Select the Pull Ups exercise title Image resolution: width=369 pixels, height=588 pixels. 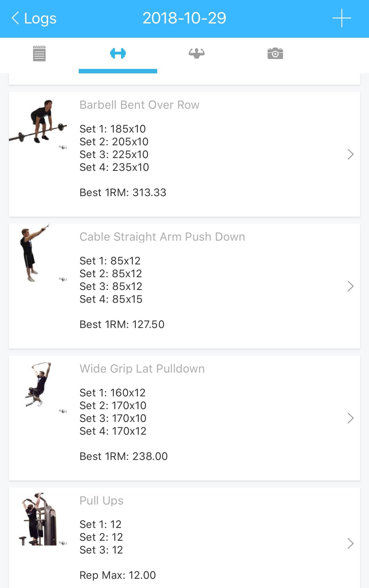(x=101, y=501)
